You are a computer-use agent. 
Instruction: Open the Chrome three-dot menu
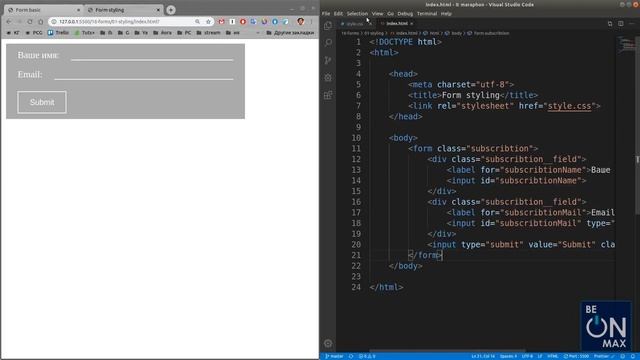311,21
